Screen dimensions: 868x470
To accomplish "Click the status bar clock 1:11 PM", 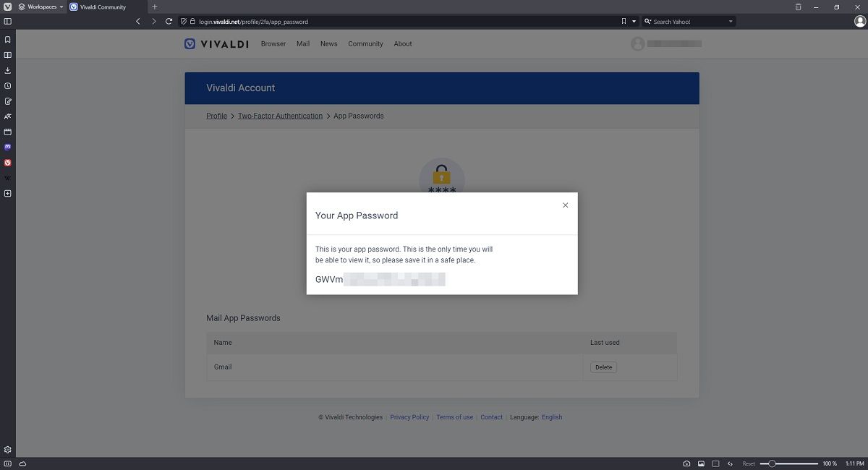I will click(854, 463).
